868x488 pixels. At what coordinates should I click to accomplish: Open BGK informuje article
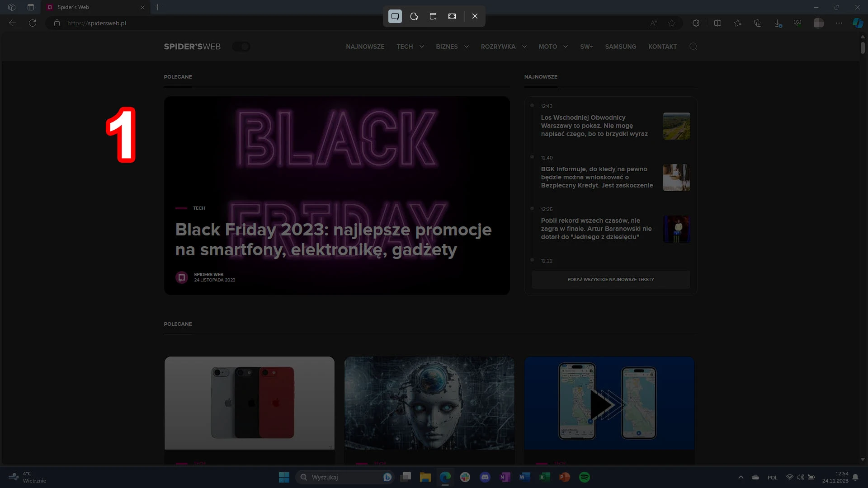597,177
